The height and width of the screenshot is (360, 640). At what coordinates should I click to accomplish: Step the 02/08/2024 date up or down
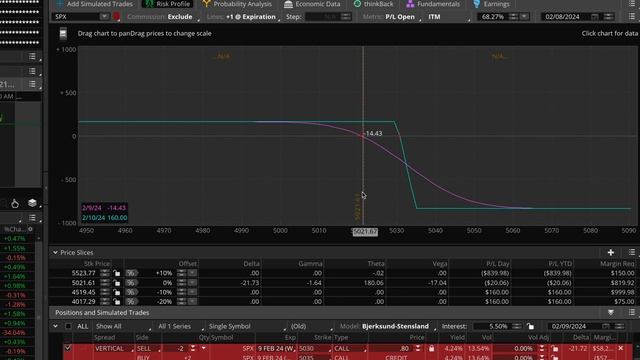click(609, 17)
